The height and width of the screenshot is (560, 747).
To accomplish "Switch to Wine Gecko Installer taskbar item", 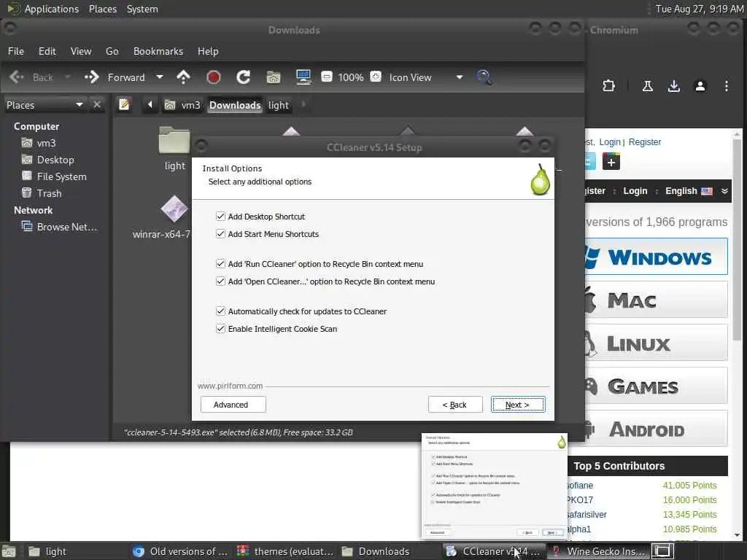I will coord(598,551).
